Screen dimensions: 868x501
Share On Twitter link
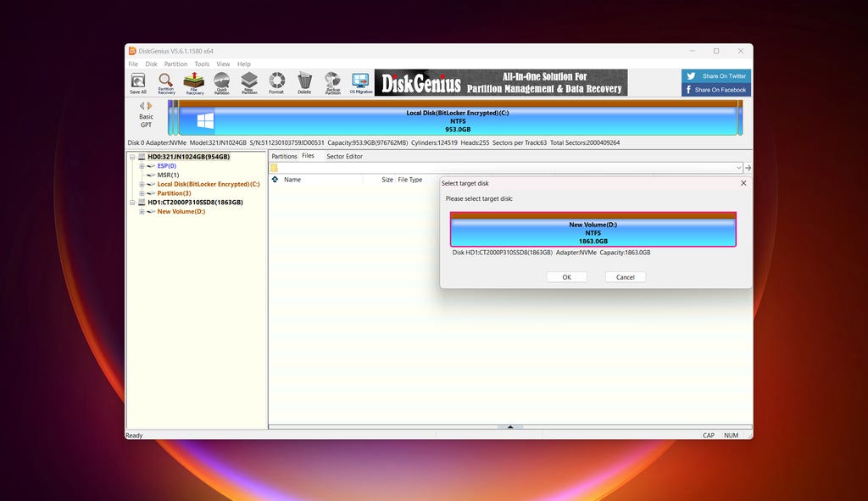coord(716,76)
